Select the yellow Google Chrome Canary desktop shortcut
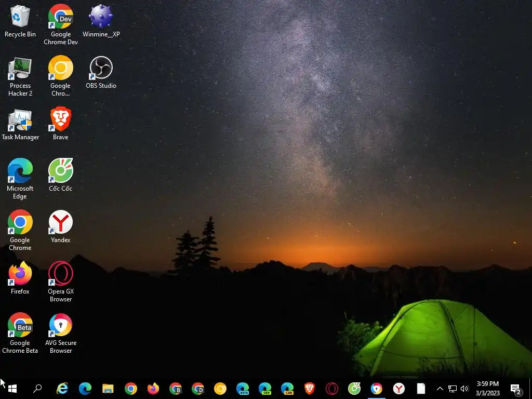The width and height of the screenshot is (532, 399). pyautogui.click(x=61, y=76)
